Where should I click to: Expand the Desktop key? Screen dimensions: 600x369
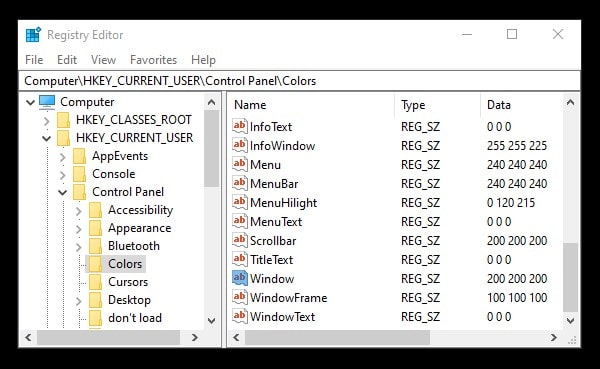pos(79,300)
